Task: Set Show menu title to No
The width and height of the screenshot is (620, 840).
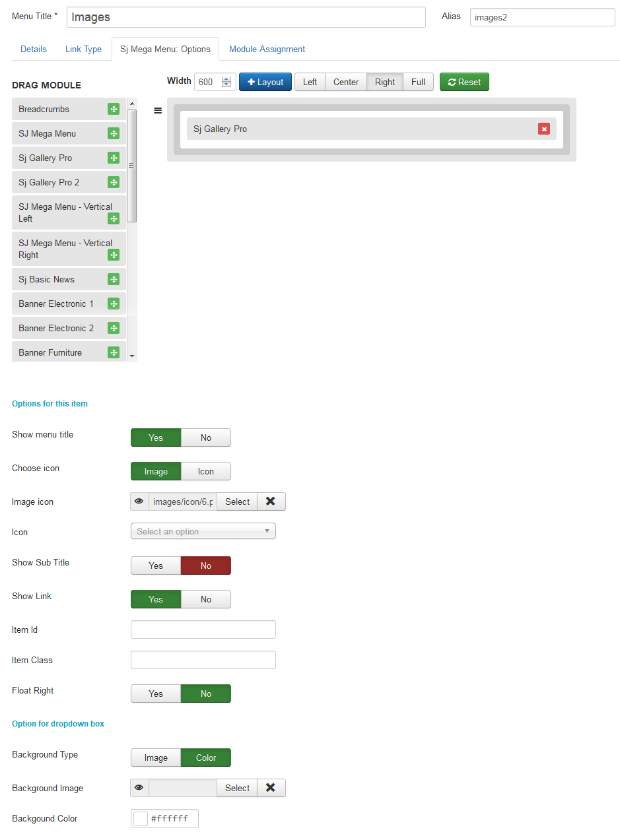Action: [x=206, y=437]
